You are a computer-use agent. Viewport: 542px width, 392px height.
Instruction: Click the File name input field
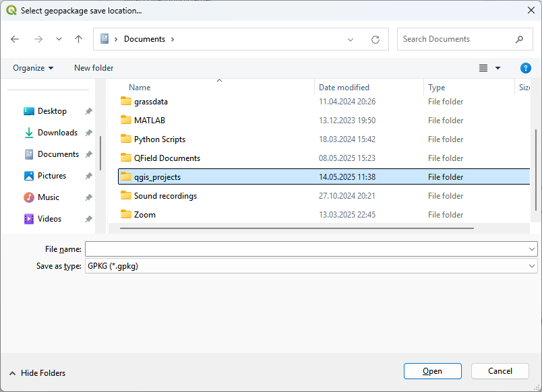[307, 249]
